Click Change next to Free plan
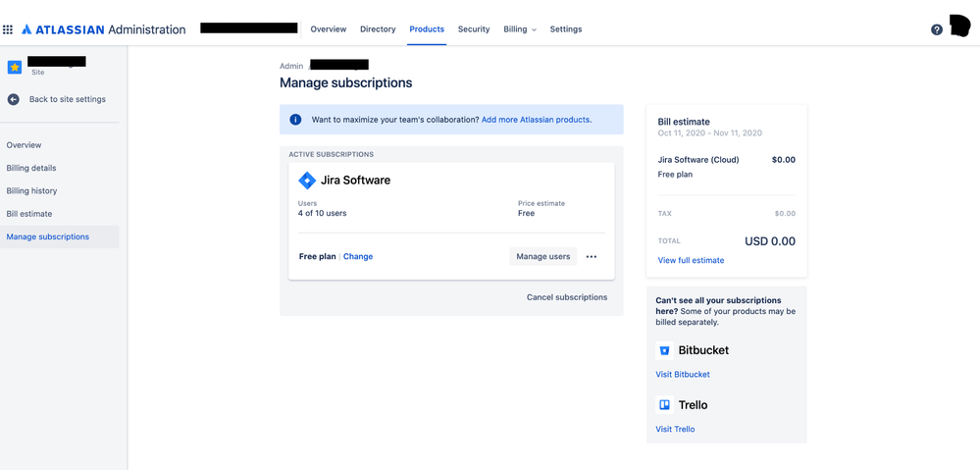 (358, 256)
